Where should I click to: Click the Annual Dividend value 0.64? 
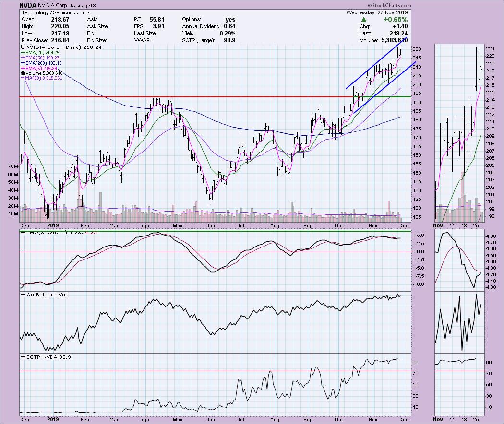tap(229, 26)
